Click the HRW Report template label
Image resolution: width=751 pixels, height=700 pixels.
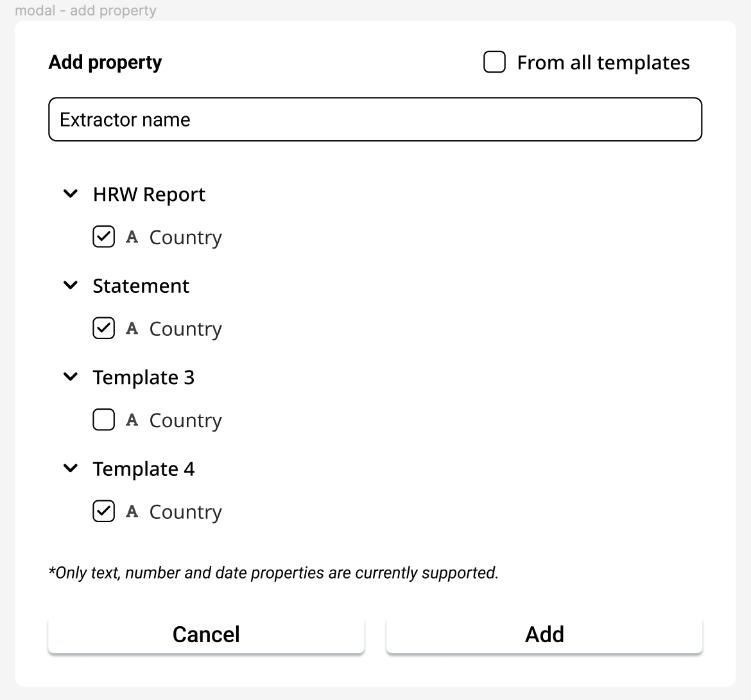pyautogui.click(x=149, y=194)
